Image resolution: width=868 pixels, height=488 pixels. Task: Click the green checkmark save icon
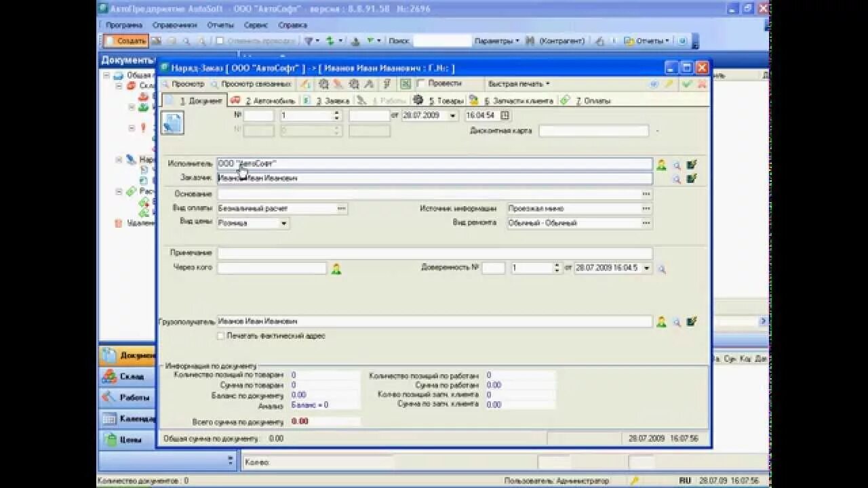point(687,84)
